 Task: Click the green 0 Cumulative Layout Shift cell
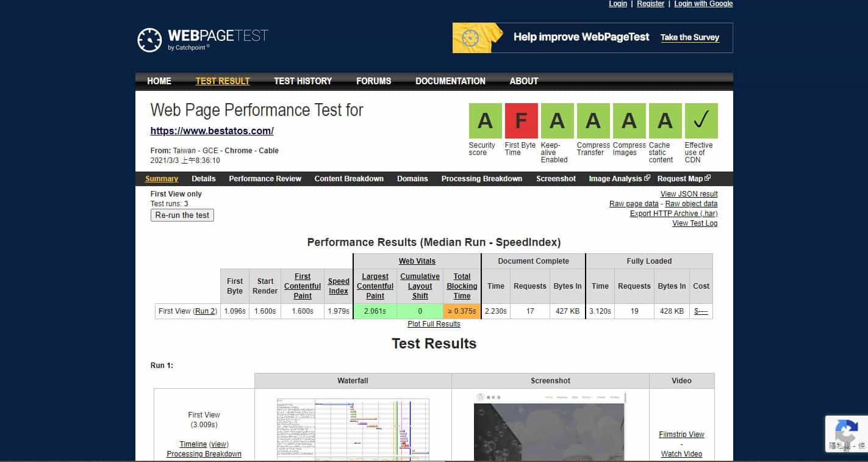[420, 311]
